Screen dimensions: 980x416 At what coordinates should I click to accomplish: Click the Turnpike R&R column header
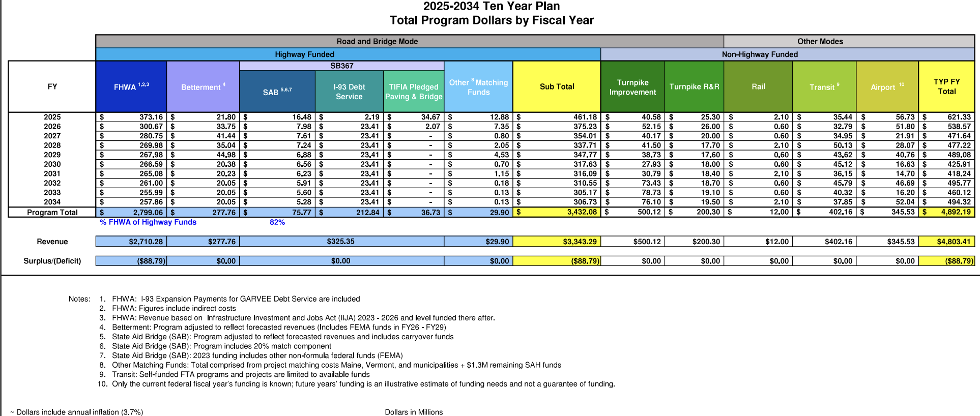click(694, 86)
